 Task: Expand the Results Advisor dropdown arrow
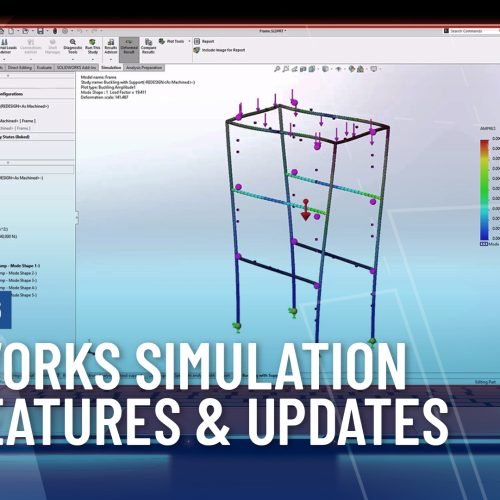coord(111,59)
